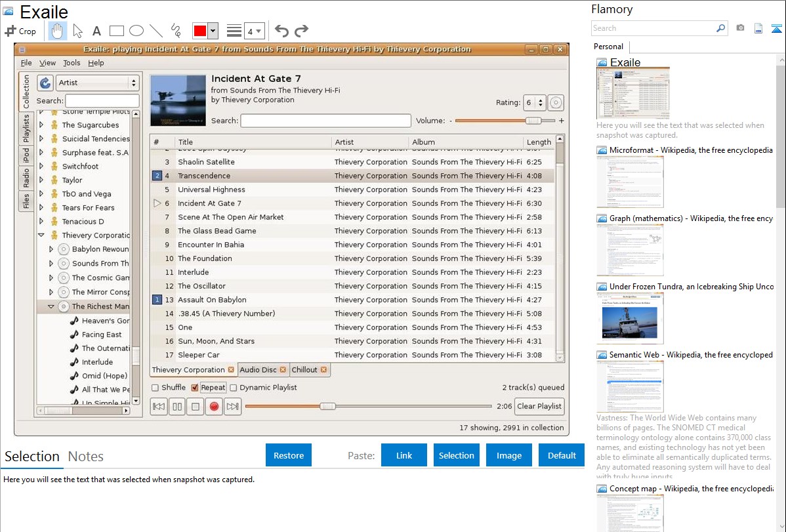
Task: Expand The Sugarcubes artist node
Action: (41, 125)
